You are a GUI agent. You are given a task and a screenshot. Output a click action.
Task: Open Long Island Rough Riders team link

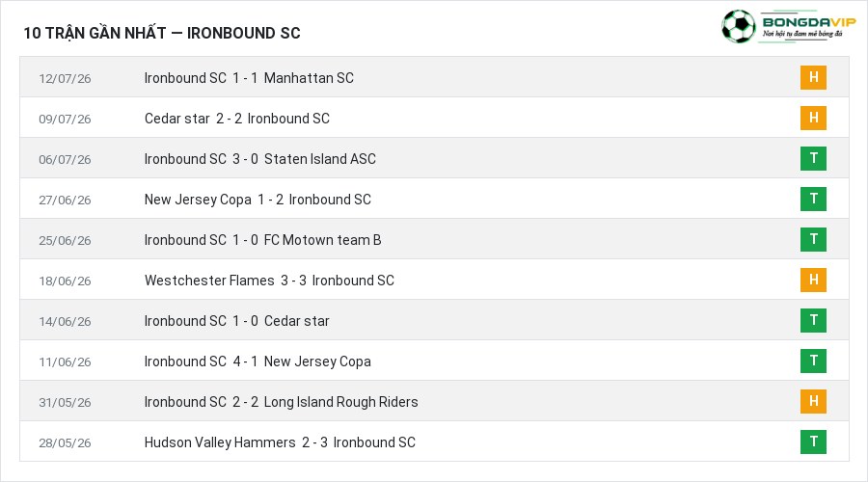click(341, 402)
